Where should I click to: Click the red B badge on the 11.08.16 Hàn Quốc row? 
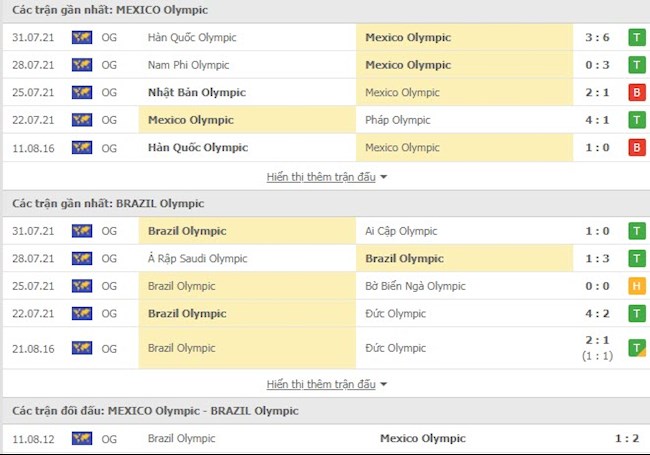pos(636,148)
